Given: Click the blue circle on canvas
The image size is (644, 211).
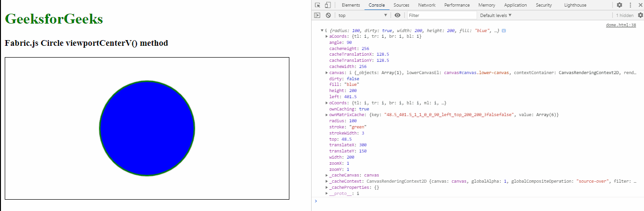Looking at the screenshot, I should (147, 128).
